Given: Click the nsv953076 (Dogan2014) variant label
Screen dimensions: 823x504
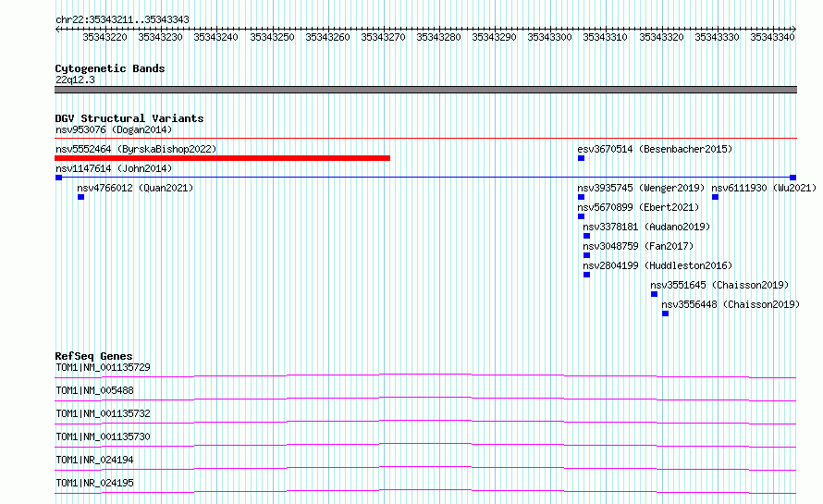Looking at the screenshot, I should (x=114, y=129).
